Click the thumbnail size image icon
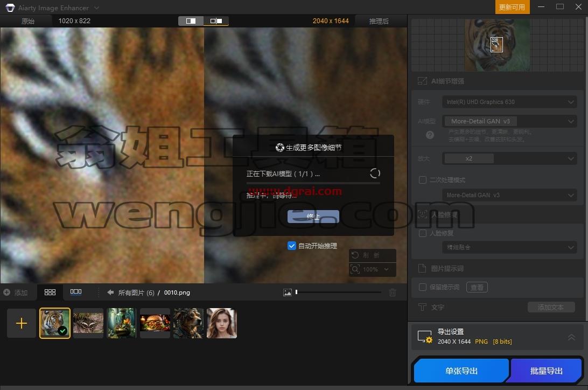The height and width of the screenshot is (390, 588). tap(287, 292)
